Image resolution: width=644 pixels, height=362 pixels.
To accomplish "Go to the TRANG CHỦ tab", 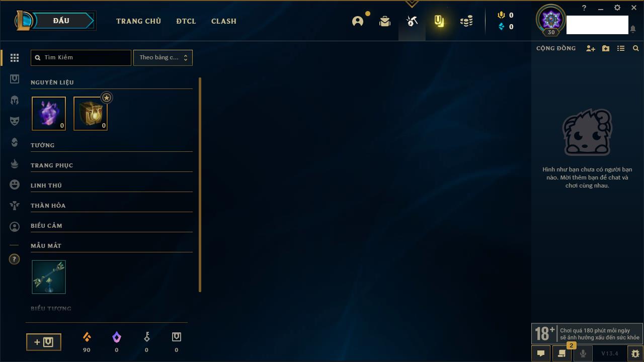I will (138, 21).
